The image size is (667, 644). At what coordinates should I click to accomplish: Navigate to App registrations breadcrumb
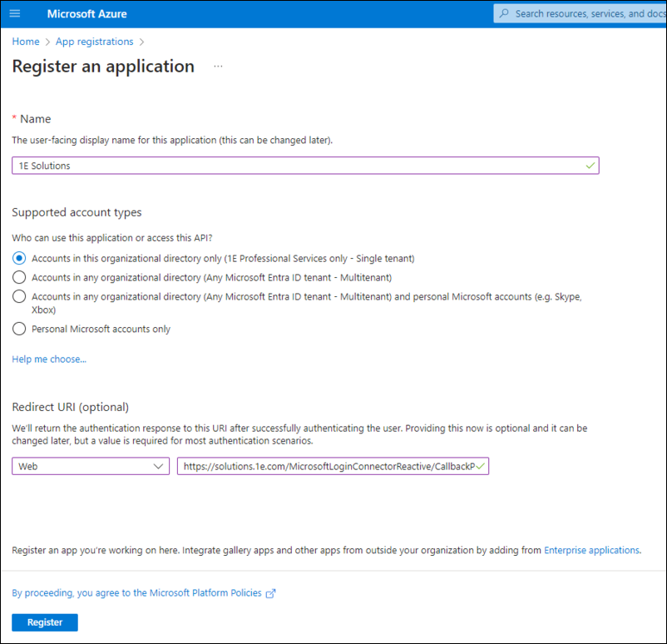[x=94, y=42]
